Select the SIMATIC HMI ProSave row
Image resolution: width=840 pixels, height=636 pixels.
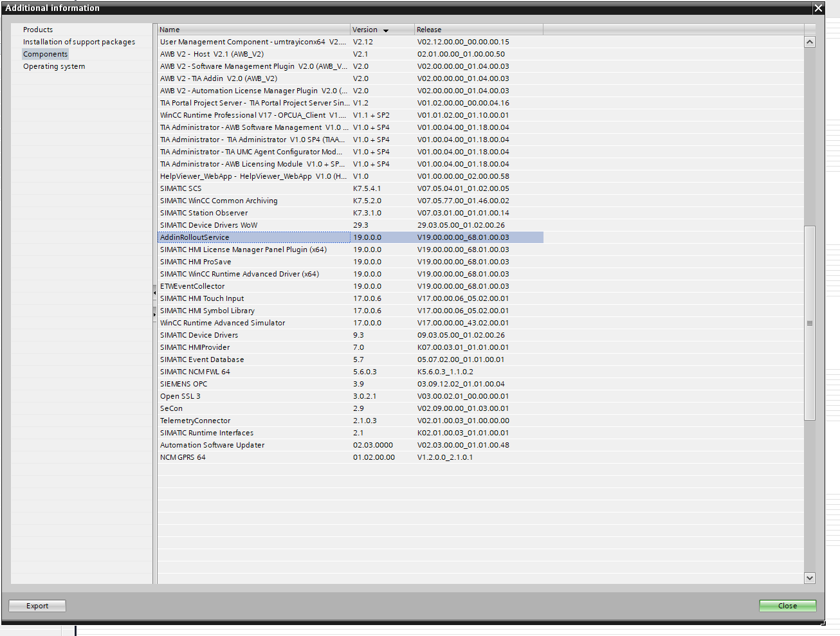tap(351, 262)
